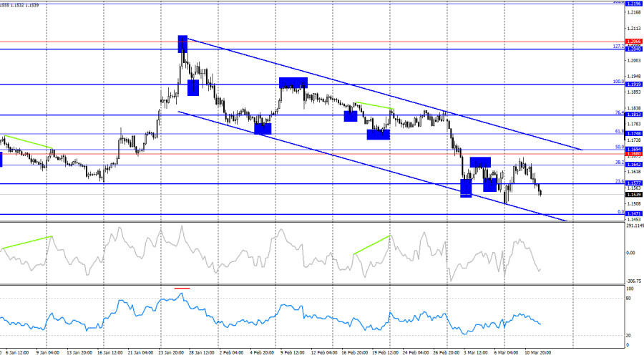Select the 1.1471 price tag at the zero level
The image size is (644, 358).
tap(633, 213)
